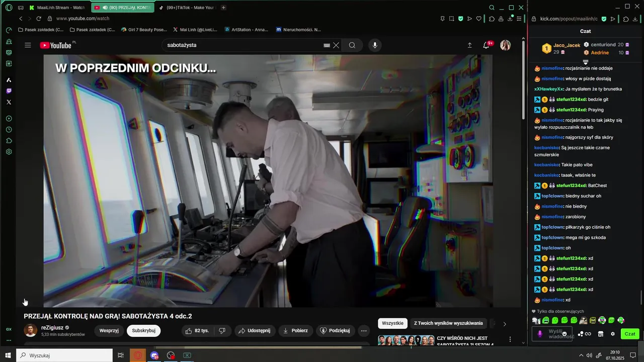Screen dimensions: 644x362
Task: Open Twitch from the Opera sidebar
Action: [9, 91]
